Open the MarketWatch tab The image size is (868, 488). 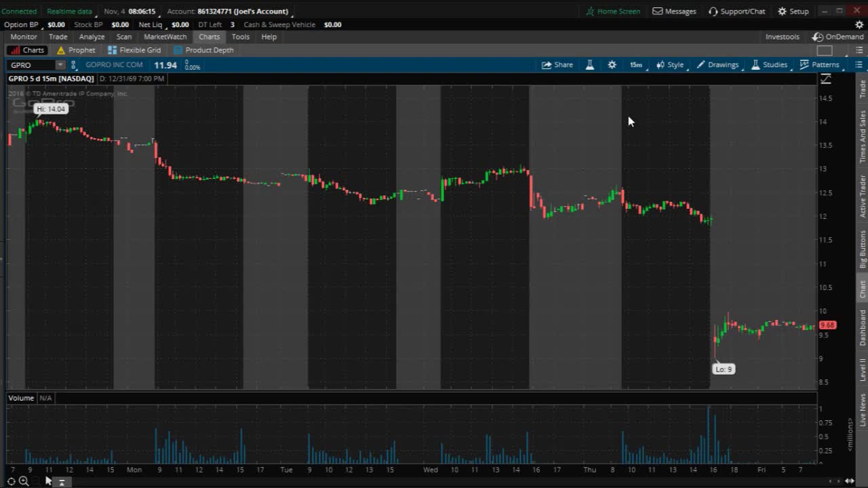pyautogui.click(x=165, y=37)
